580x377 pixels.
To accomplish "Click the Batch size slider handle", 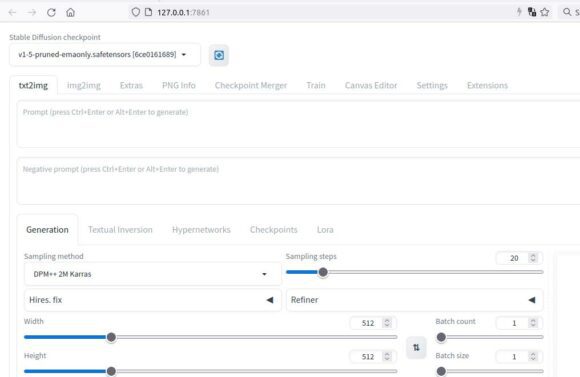I will 441,371.
